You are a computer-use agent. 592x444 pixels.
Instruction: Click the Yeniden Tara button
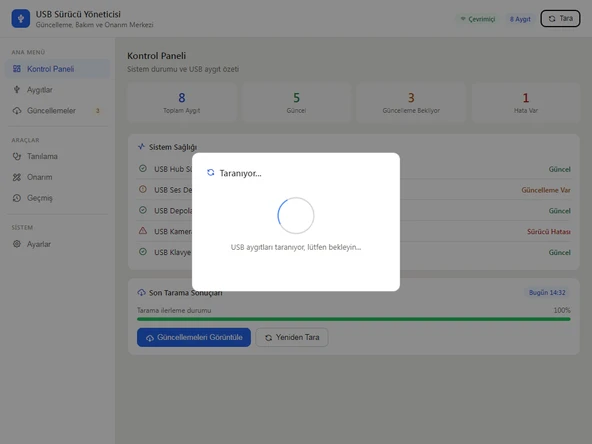pyautogui.click(x=292, y=337)
